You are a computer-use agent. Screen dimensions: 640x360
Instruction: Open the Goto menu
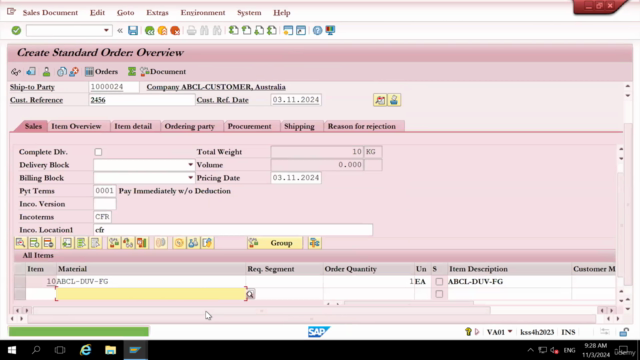(x=125, y=13)
